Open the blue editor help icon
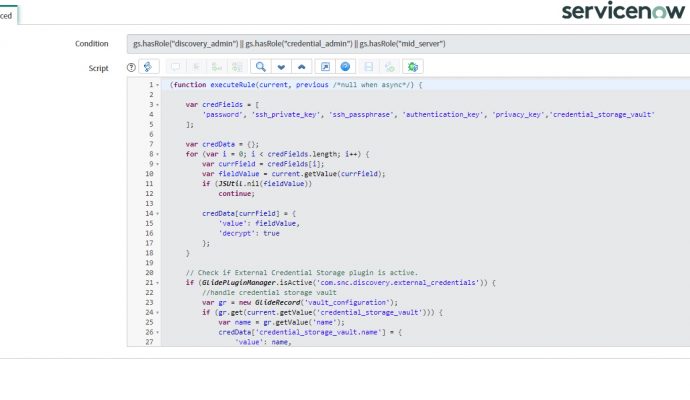690x400 pixels. [346, 67]
